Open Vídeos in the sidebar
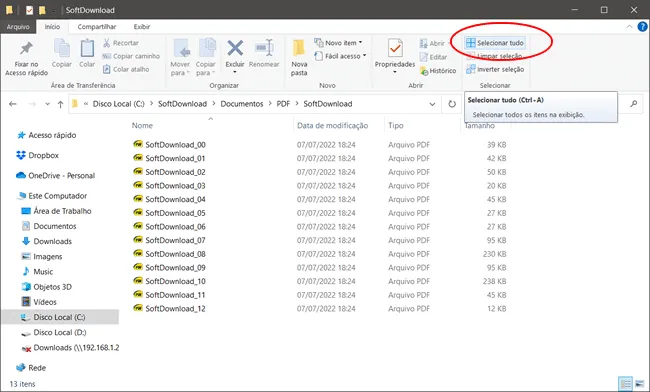The image size is (650, 392). (x=39, y=302)
